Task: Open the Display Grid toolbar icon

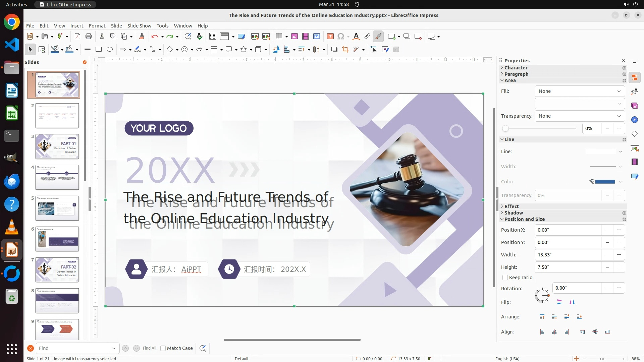Action: coord(212,37)
